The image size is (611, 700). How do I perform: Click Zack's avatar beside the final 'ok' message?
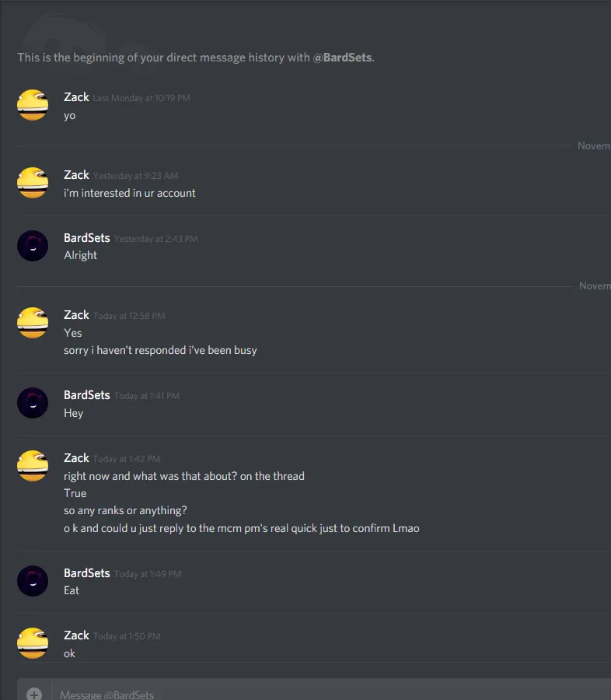tap(33, 643)
